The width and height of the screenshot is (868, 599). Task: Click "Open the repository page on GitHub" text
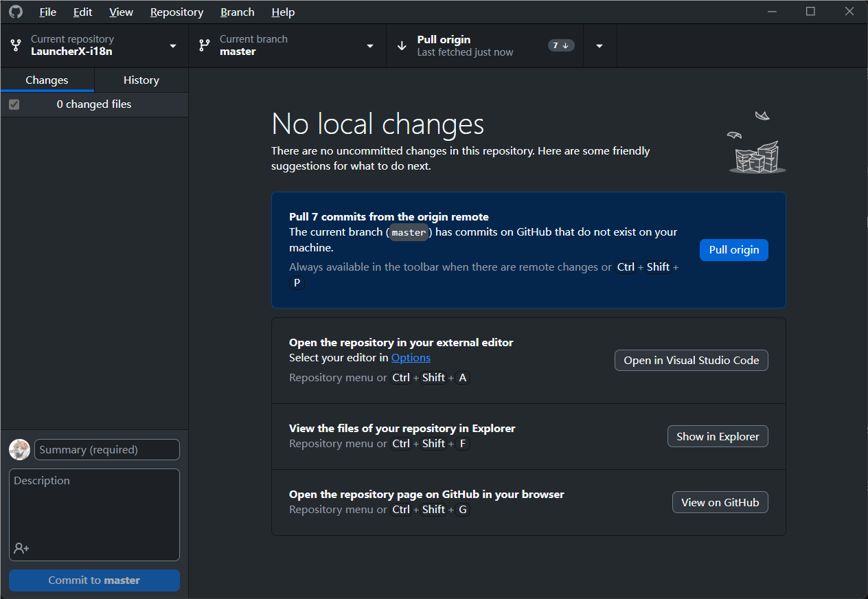(426, 495)
